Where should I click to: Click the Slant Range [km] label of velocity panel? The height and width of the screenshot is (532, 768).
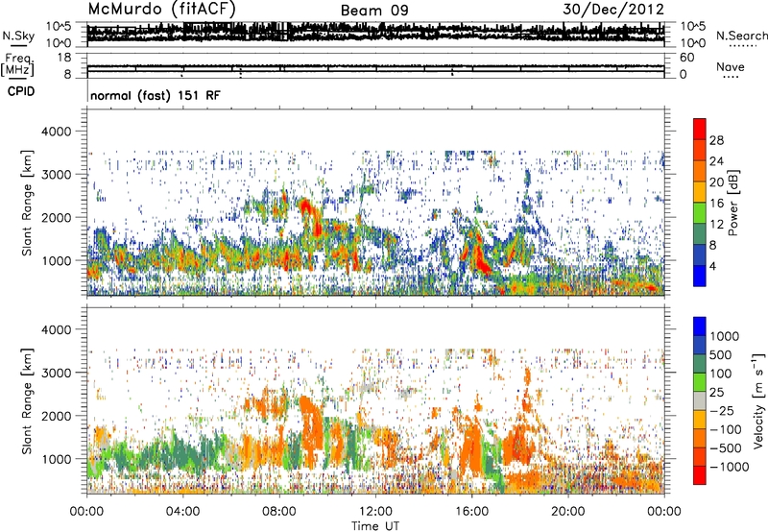pyautogui.click(x=27, y=401)
